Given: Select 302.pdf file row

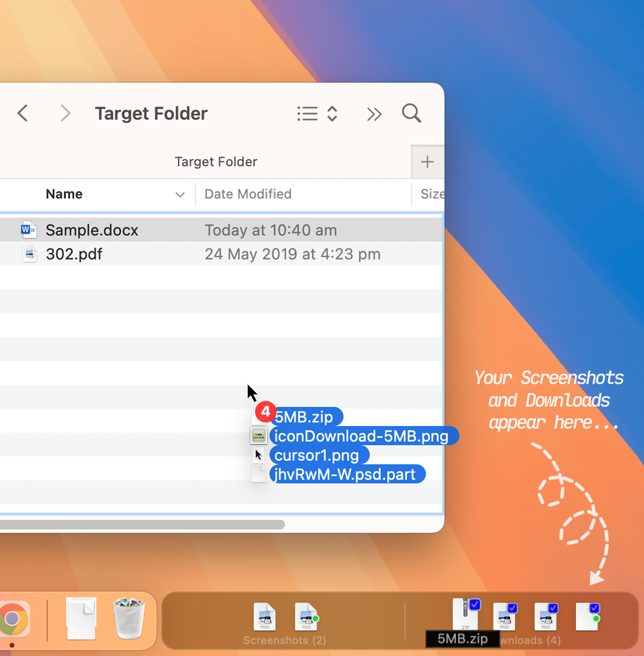Looking at the screenshot, I should [221, 254].
